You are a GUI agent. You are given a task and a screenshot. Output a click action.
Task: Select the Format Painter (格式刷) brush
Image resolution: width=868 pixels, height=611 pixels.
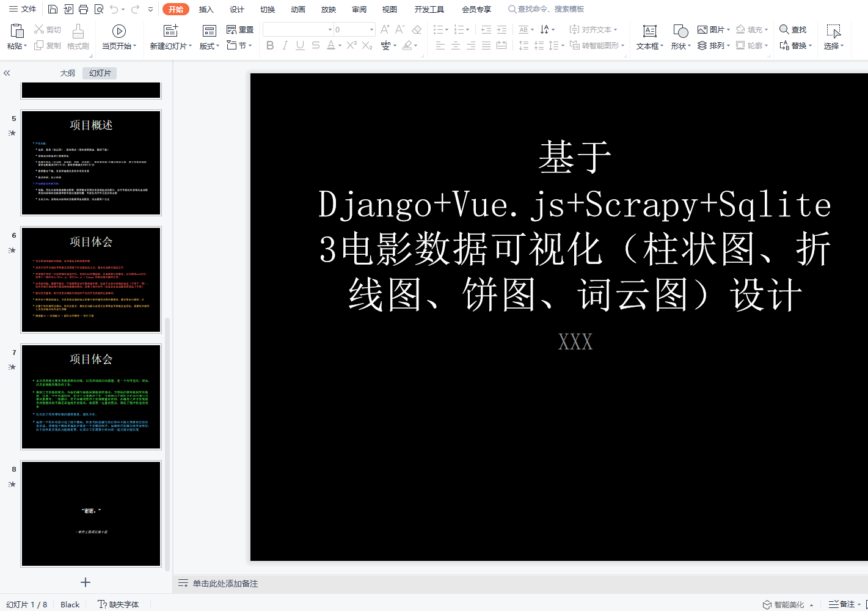point(78,37)
